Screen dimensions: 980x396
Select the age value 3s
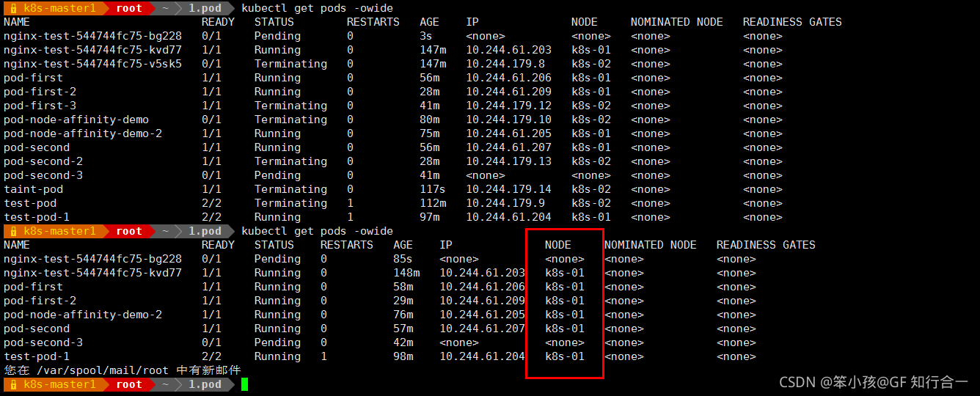426,36
